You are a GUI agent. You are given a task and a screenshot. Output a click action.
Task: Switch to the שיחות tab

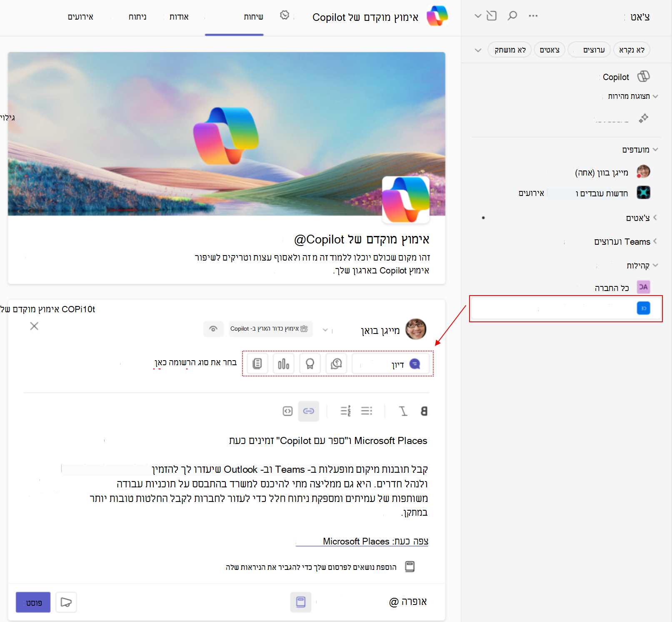coord(253,17)
